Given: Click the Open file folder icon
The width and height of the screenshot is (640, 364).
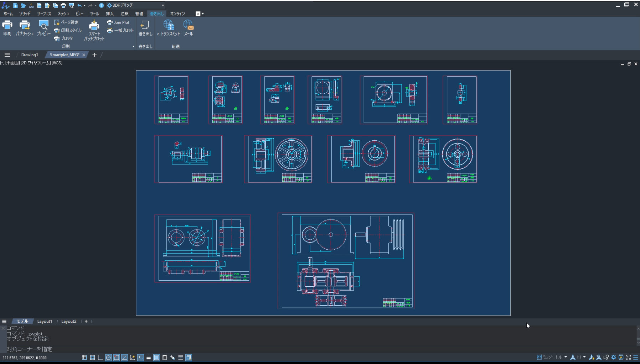Looking at the screenshot, I should pyautogui.click(x=23, y=5).
